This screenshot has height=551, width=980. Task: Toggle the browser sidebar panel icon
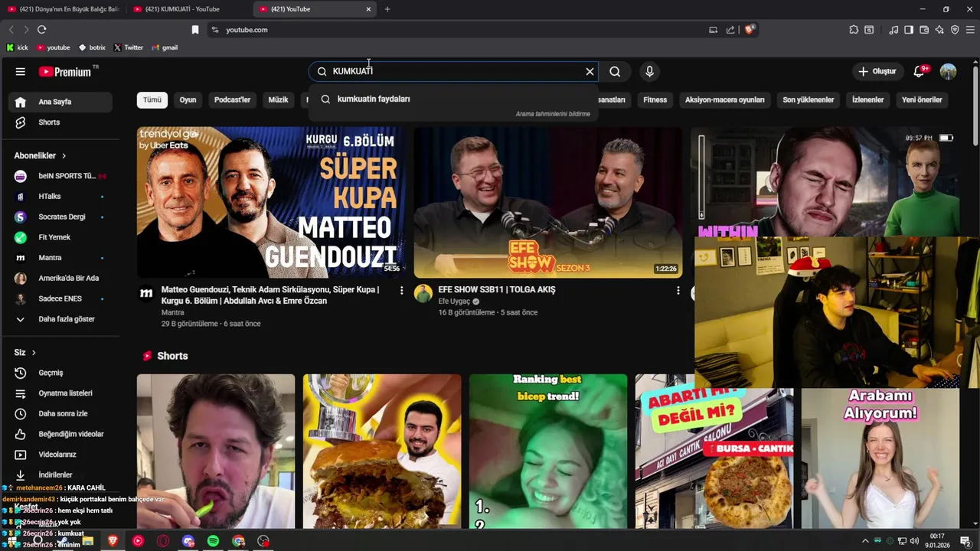pos(909,30)
